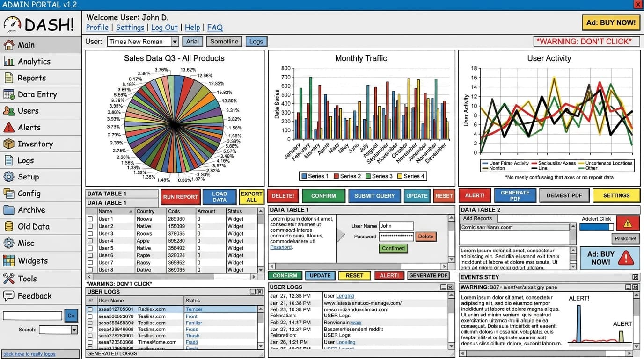Open the Archive folder icon

point(8,210)
